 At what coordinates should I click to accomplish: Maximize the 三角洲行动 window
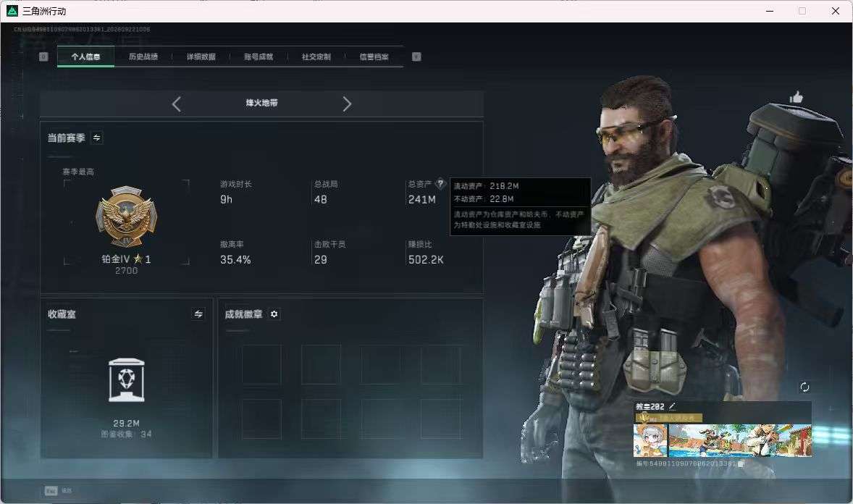point(802,11)
